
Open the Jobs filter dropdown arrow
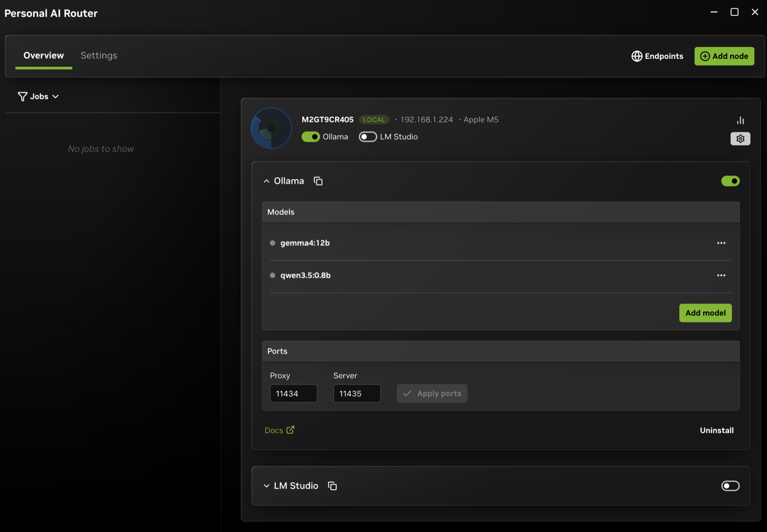(56, 97)
